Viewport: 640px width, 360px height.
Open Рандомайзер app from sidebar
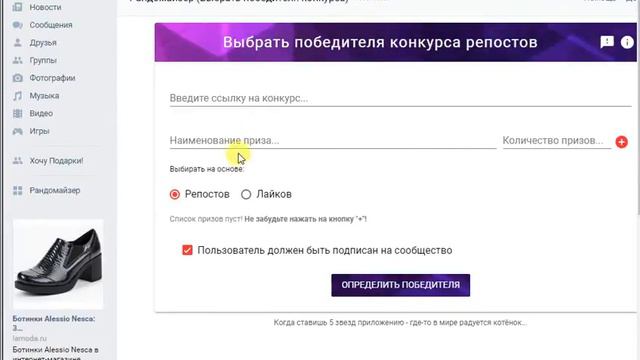coord(55,191)
